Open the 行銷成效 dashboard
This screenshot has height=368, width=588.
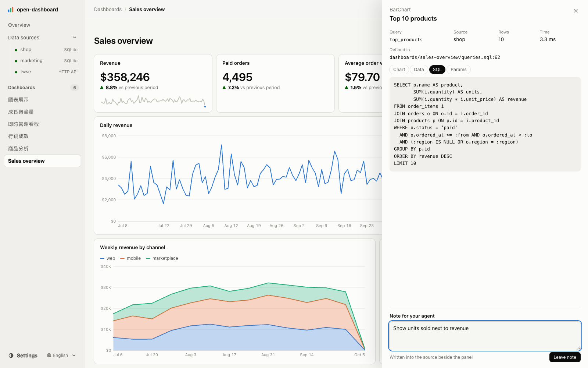point(42,136)
